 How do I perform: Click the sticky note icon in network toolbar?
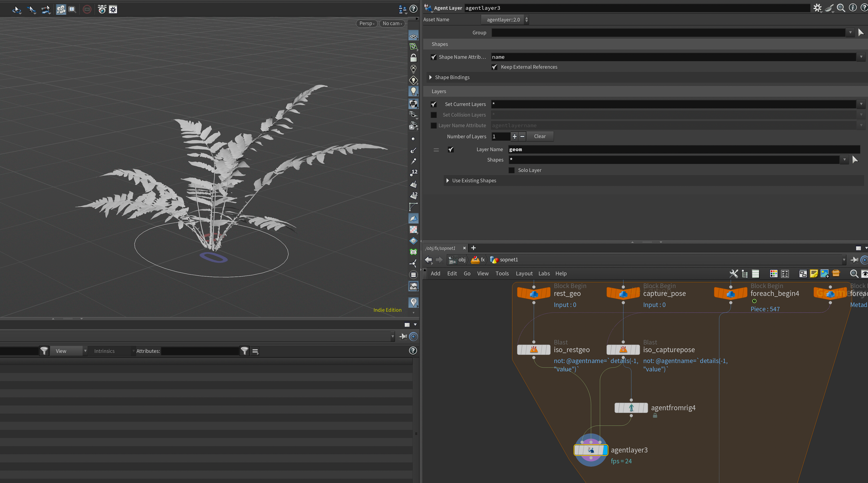click(814, 274)
